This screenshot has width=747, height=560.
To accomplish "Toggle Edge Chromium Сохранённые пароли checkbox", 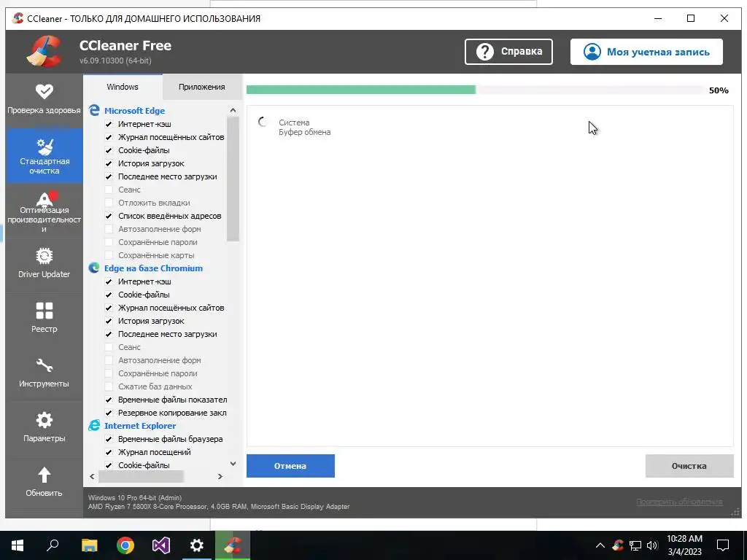I will (109, 373).
